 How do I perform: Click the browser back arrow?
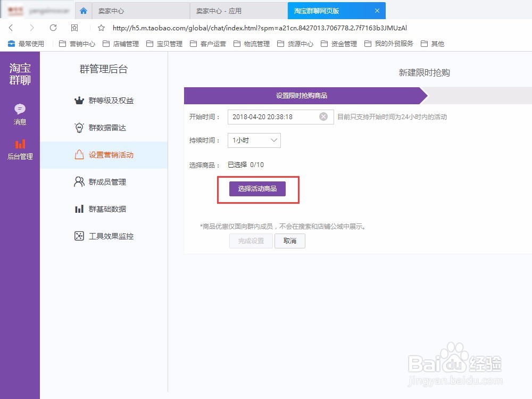click(x=11, y=27)
